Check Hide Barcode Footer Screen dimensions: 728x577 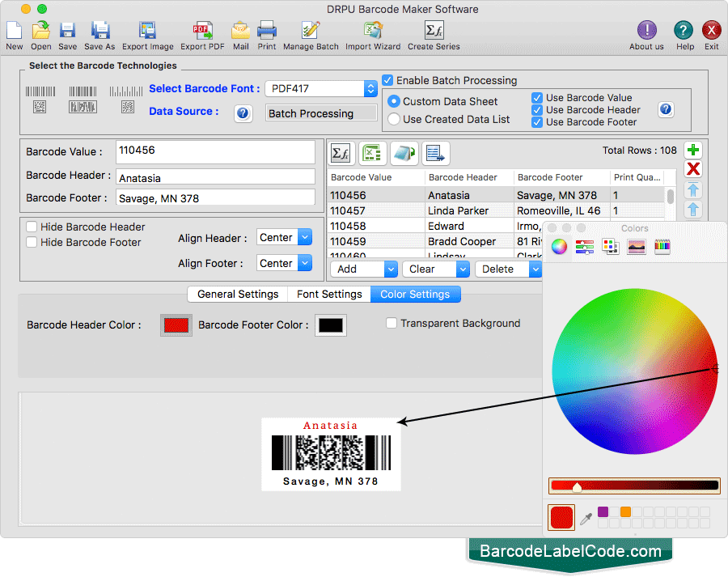point(32,242)
